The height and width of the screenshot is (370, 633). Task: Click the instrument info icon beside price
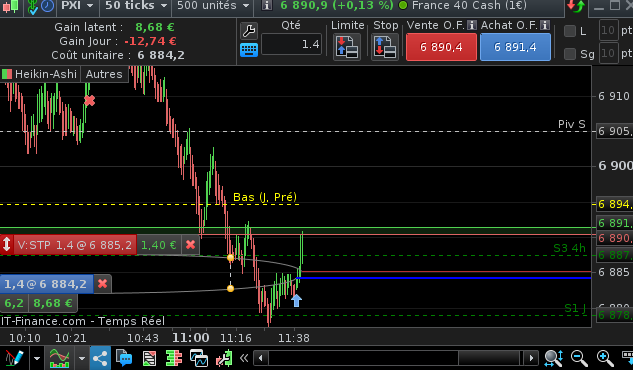pos(266,6)
